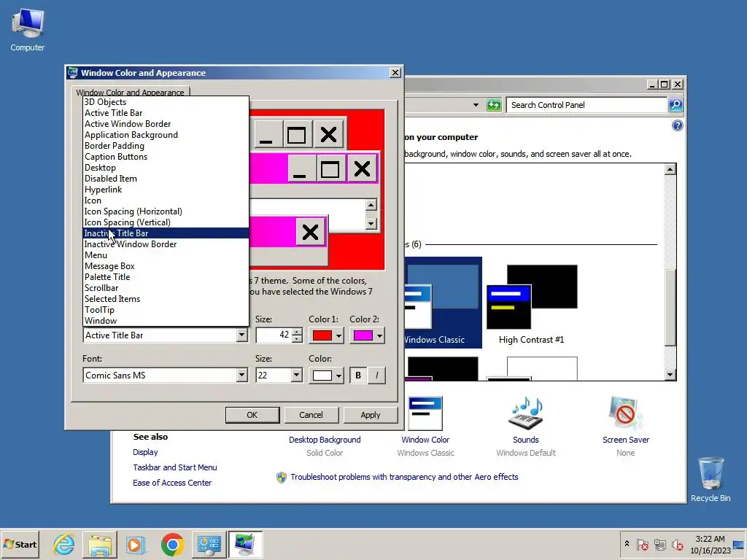Click the Cancel button
Image resolution: width=747 pixels, height=560 pixels.
pos(311,415)
